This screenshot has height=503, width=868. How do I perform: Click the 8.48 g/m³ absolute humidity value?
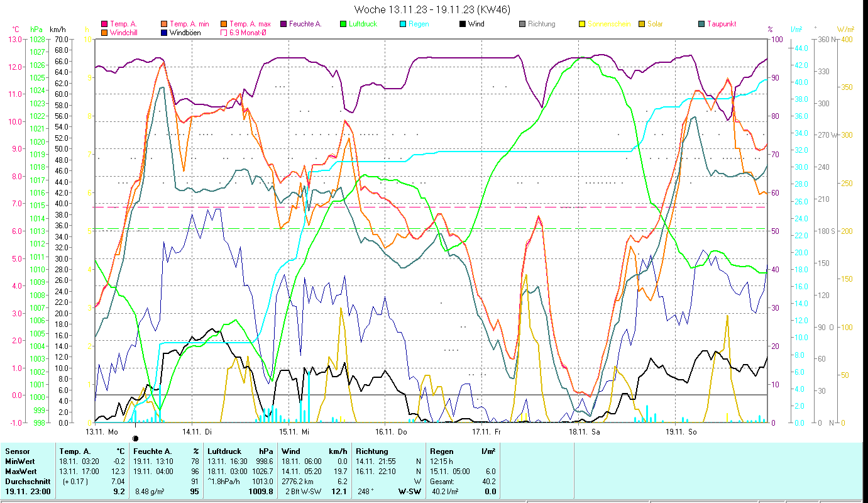150,492
